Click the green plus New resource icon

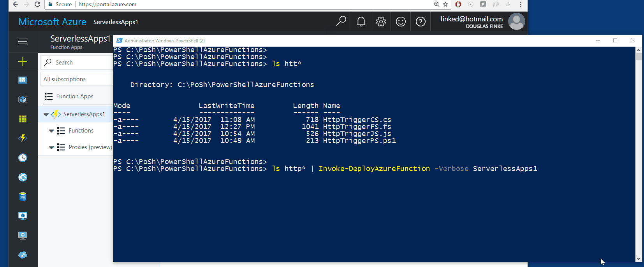click(x=23, y=61)
